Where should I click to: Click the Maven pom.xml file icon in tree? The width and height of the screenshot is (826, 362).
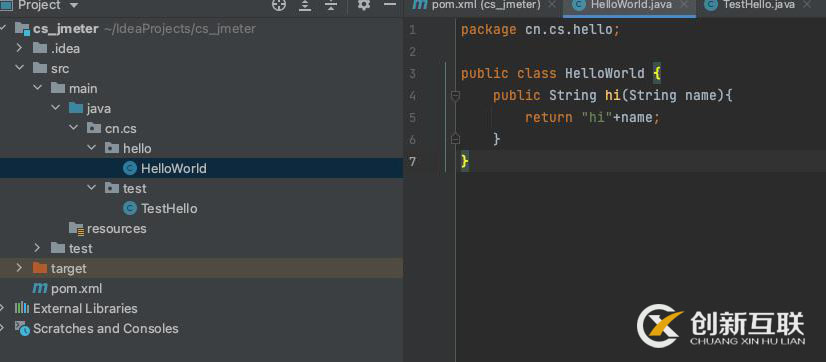click(x=40, y=288)
